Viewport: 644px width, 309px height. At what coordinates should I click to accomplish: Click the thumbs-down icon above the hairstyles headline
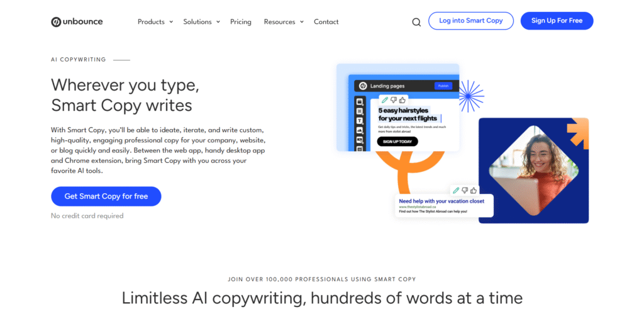[394, 100]
